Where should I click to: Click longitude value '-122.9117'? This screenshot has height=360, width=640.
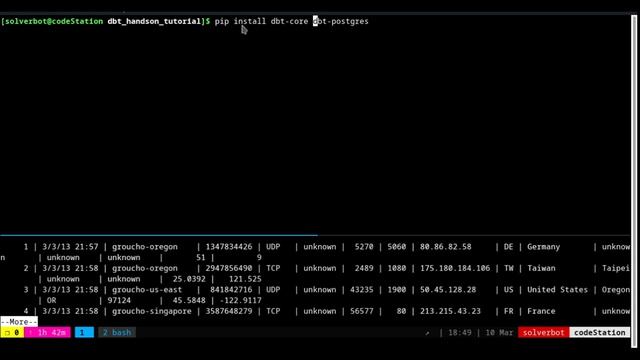[x=240, y=300]
